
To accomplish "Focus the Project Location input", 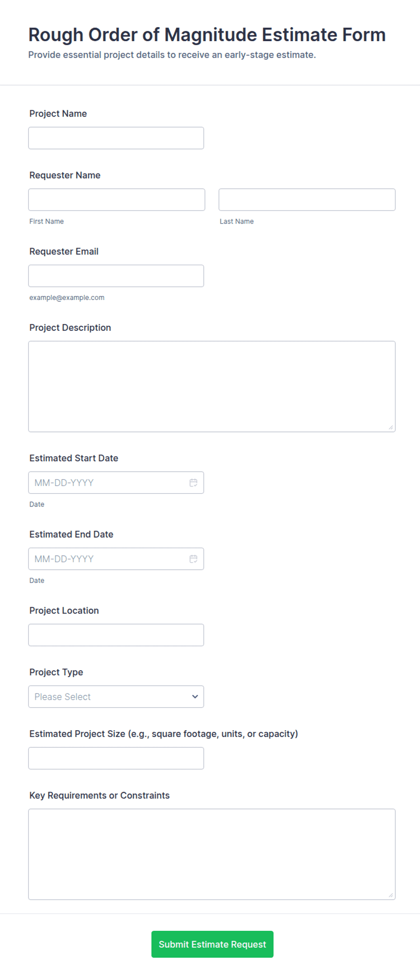I will pyautogui.click(x=116, y=635).
